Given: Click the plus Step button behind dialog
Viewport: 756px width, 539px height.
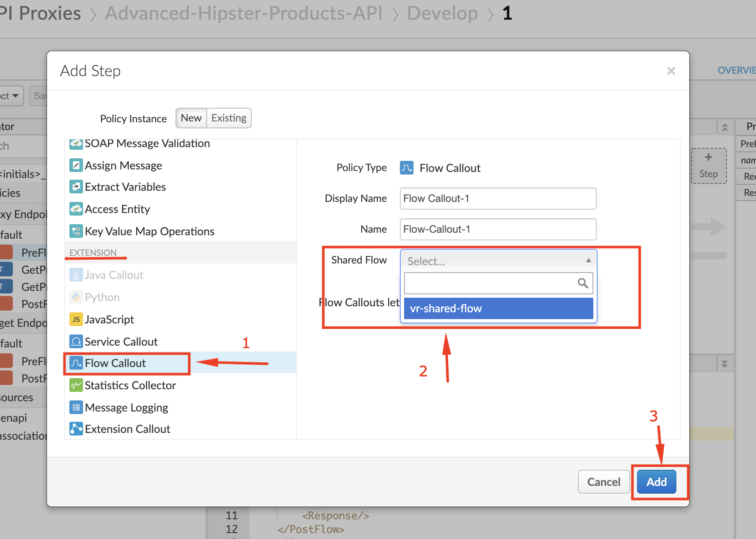Looking at the screenshot, I should point(709,166).
